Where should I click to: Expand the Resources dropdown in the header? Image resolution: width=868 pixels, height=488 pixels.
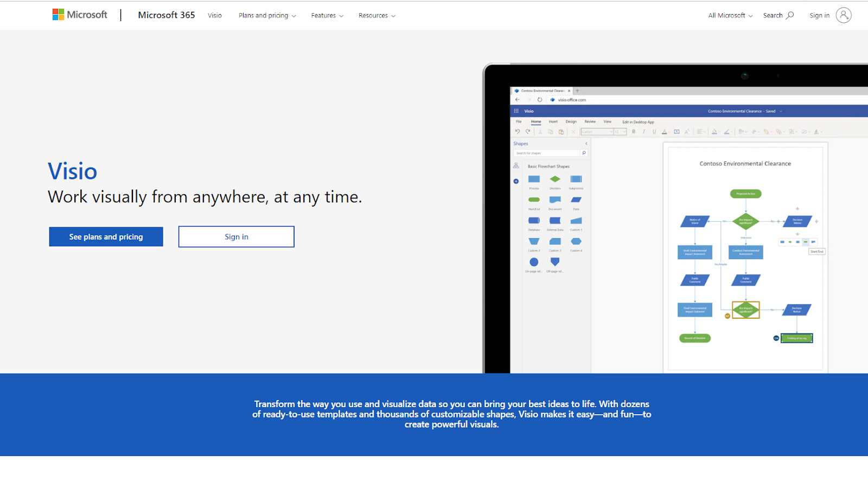[x=377, y=16]
